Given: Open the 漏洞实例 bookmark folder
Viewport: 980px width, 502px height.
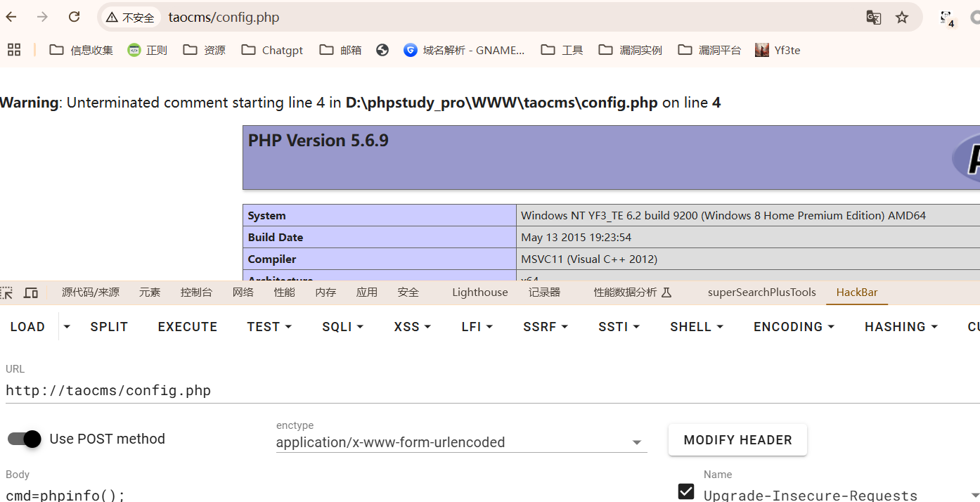Looking at the screenshot, I should pos(631,50).
